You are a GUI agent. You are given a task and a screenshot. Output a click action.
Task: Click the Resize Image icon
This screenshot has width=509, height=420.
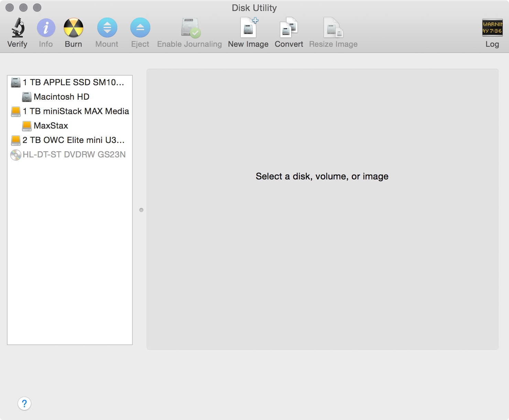click(333, 28)
